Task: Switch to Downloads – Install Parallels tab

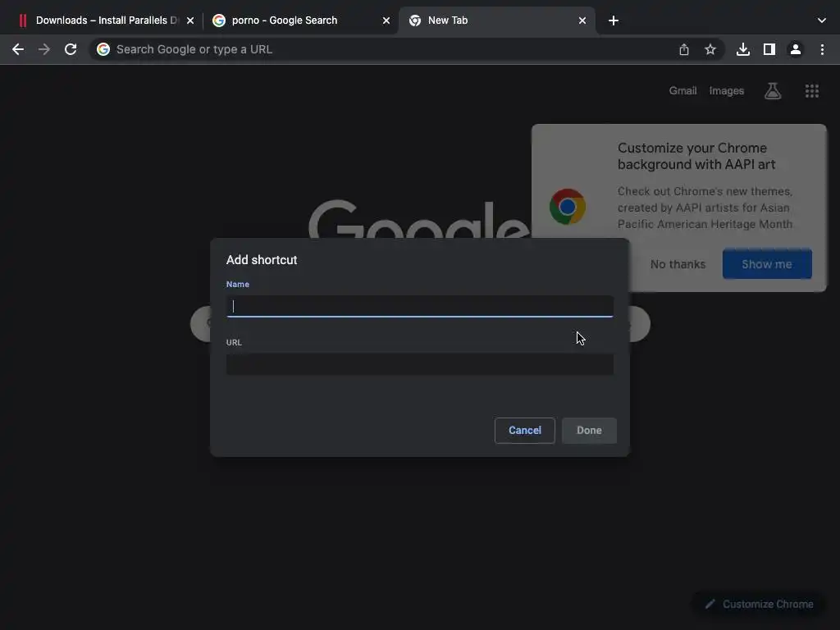Action: click(106, 21)
